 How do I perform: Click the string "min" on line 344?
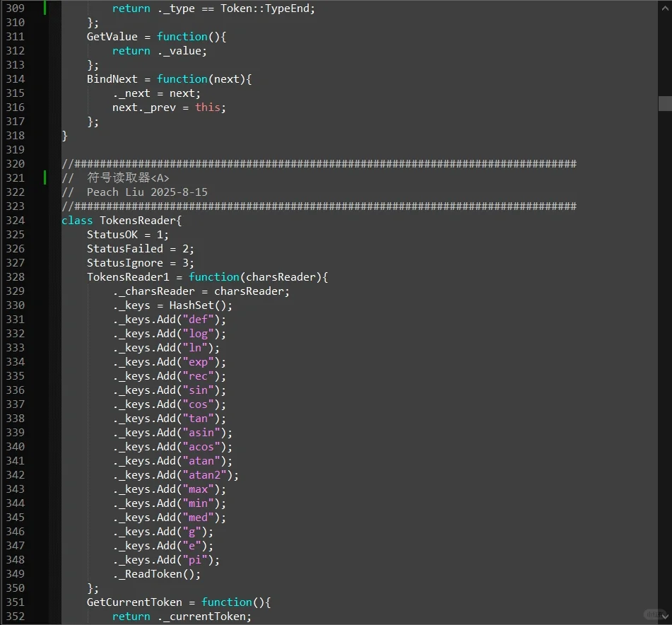click(198, 503)
